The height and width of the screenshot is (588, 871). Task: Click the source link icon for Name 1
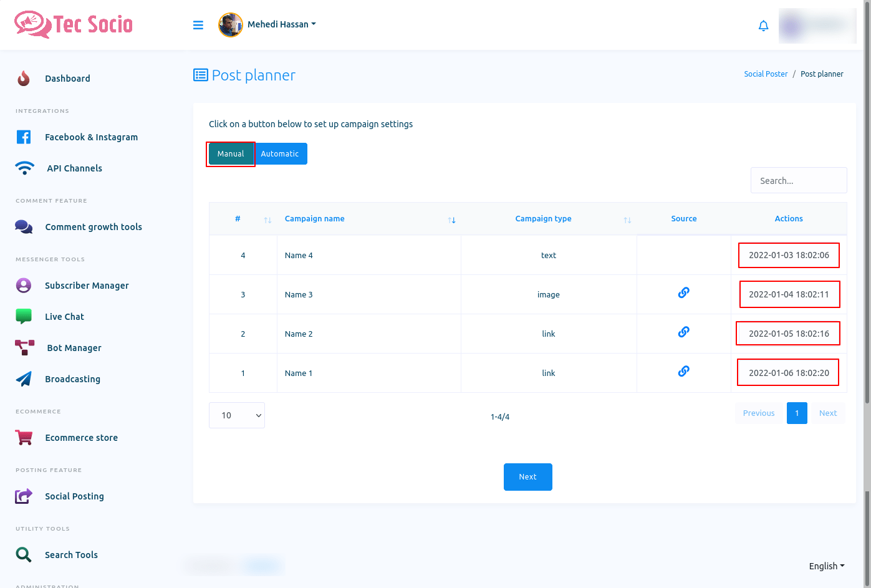click(x=683, y=372)
